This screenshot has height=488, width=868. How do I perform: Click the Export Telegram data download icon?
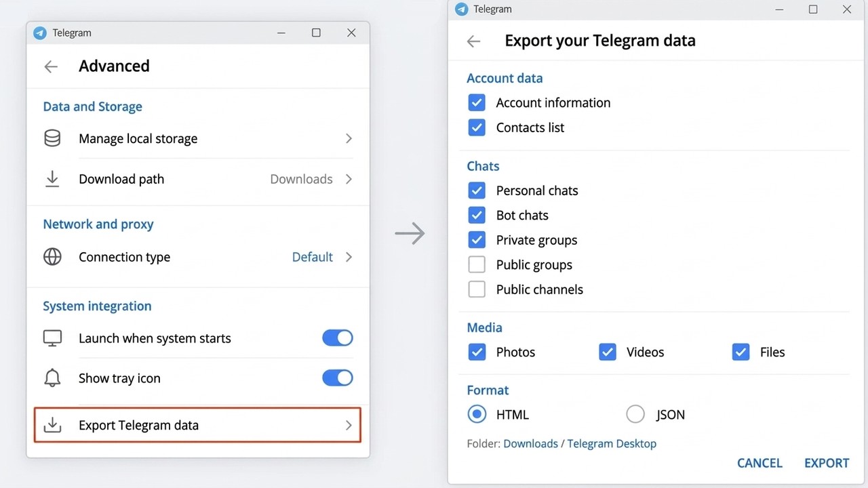pos(52,425)
